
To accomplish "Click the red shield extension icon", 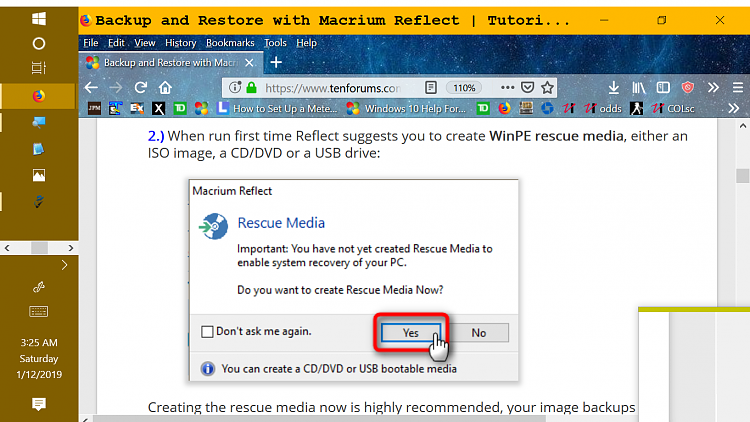I will click(x=687, y=88).
